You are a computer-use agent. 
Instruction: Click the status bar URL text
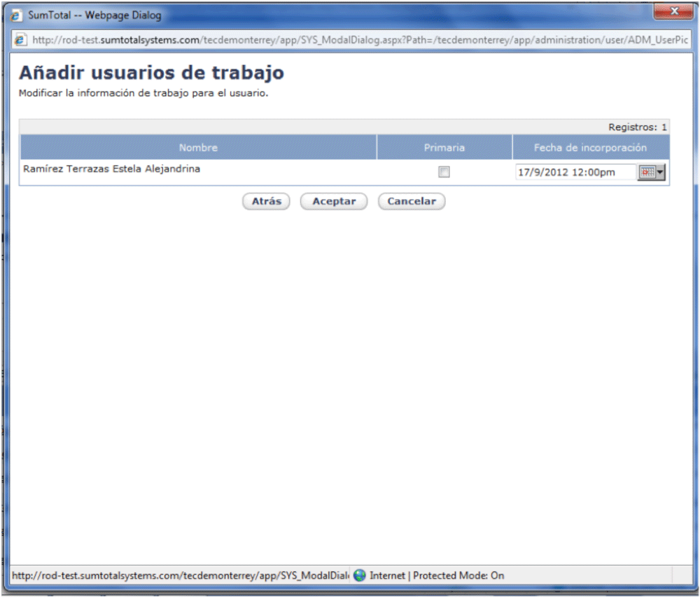[x=181, y=576]
